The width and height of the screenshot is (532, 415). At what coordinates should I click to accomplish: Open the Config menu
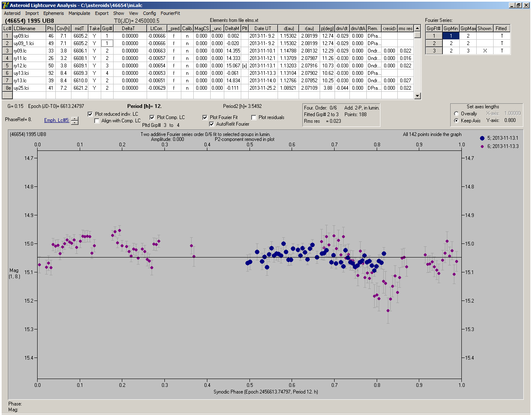[x=150, y=13]
